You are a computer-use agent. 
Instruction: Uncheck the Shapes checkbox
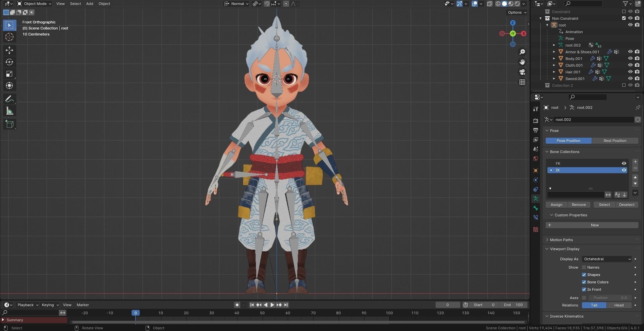pyautogui.click(x=584, y=275)
